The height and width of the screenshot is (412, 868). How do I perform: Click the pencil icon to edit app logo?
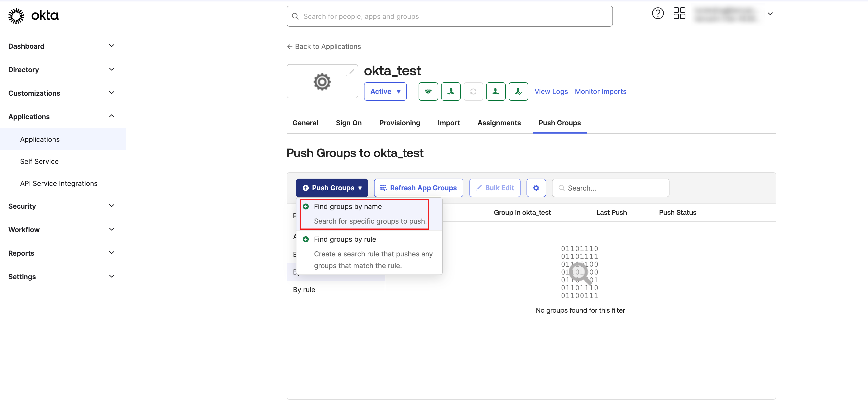tap(352, 71)
